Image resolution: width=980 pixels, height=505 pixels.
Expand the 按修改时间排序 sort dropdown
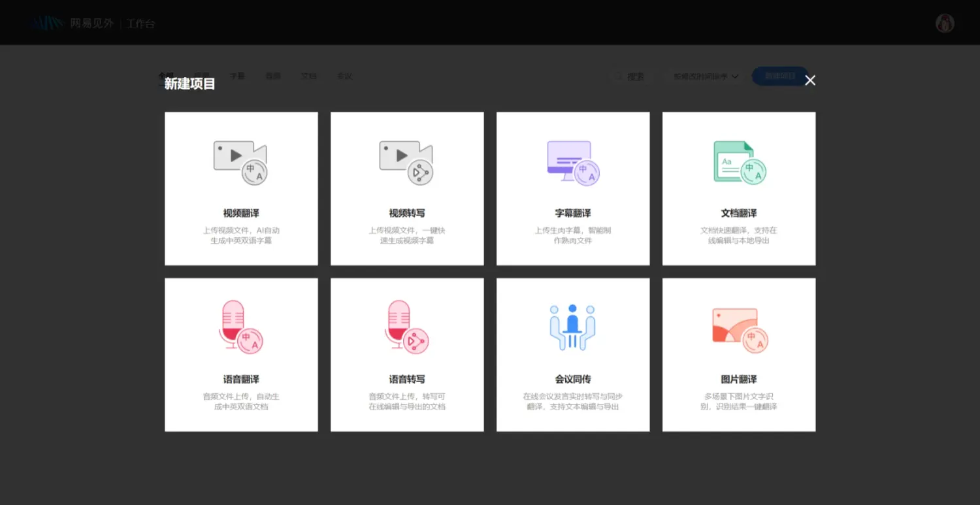pos(706,76)
